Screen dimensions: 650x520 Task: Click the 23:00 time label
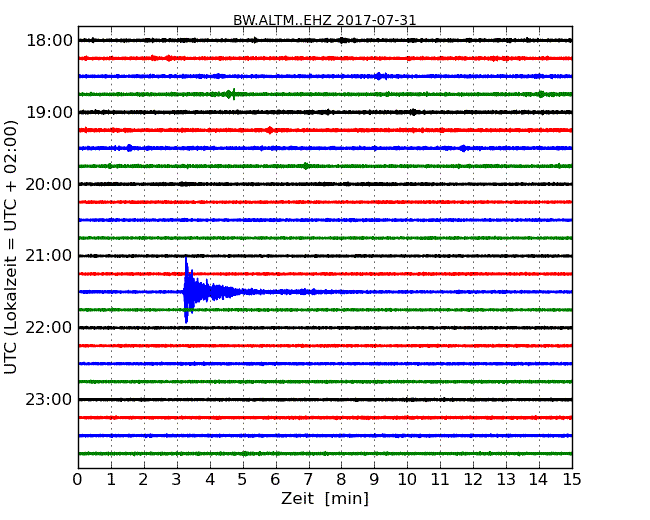coord(49,400)
